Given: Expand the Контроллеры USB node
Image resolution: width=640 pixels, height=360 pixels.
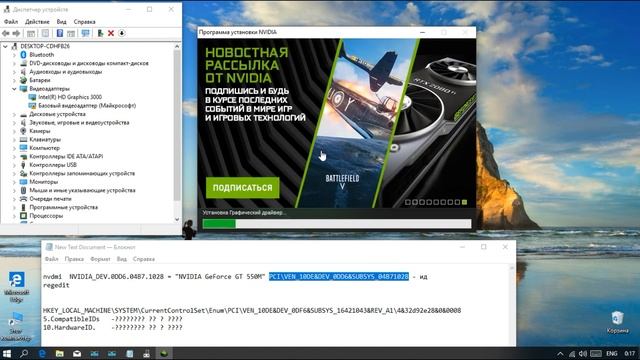Looking at the screenshot, I should coord(14,165).
